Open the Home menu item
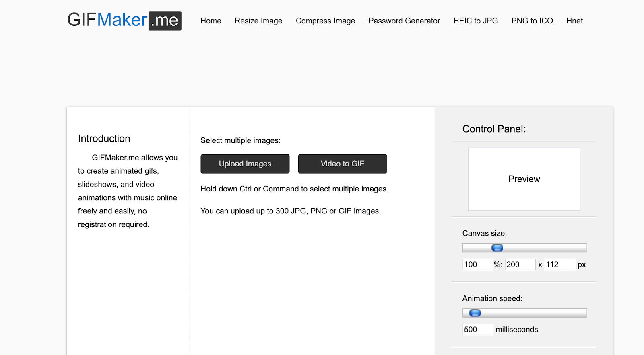Image resolution: width=644 pixels, height=355 pixels. (x=211, y=21)
